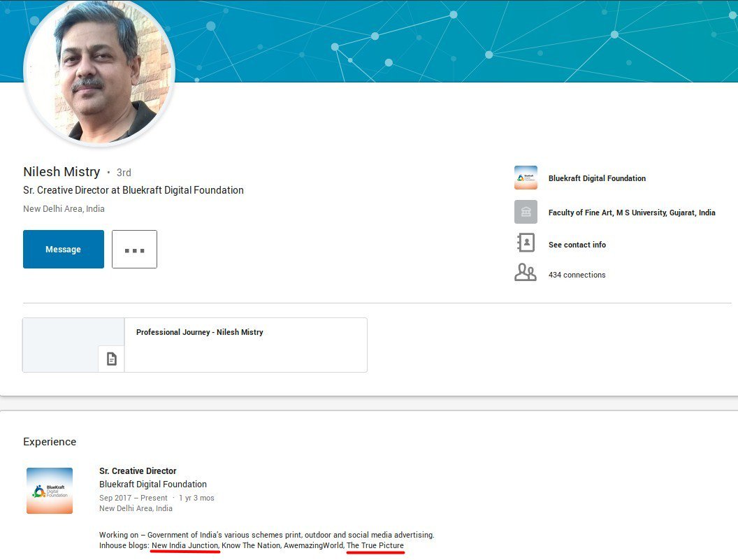Click the Bluekraft Digital Foundation logo in summary
The width and height of the screenshot is (738, 560).
(526, 178)
